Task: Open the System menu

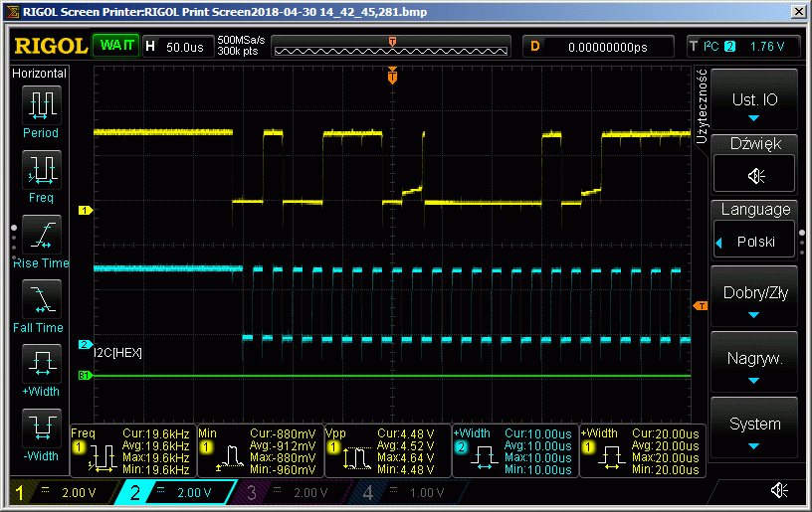Action: point(754,427)
